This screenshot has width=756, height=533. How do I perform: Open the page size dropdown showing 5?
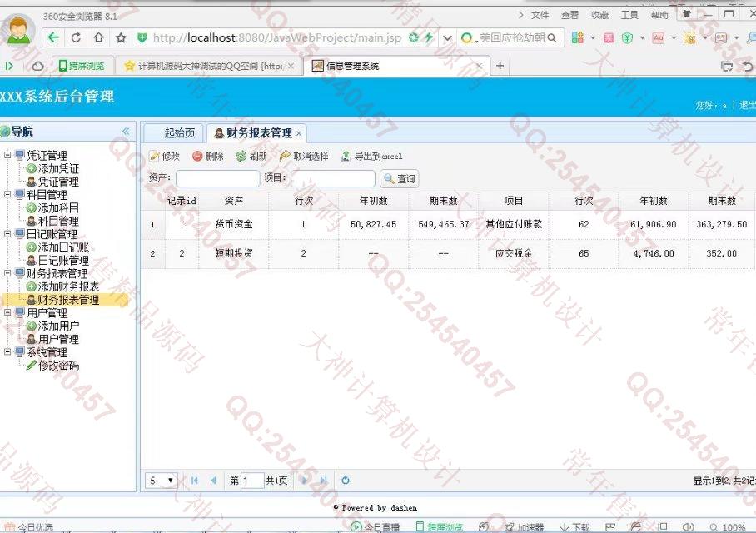(162, 481)
